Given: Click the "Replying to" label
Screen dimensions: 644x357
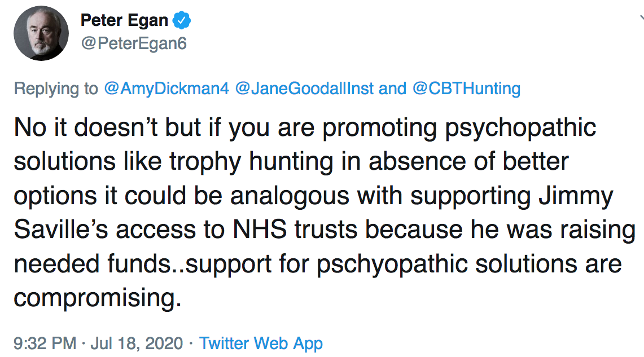Looking at the screenshot, I should 56,89.
